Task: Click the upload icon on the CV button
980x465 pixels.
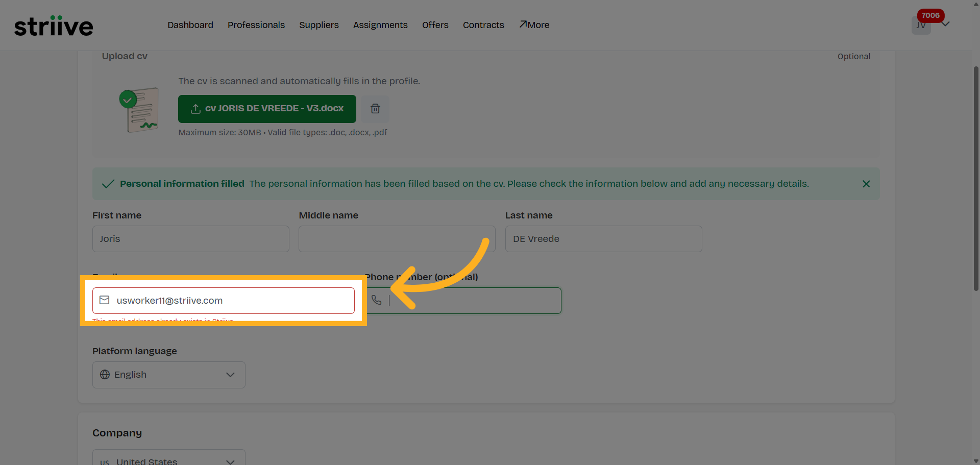Action: pos(195,109)
